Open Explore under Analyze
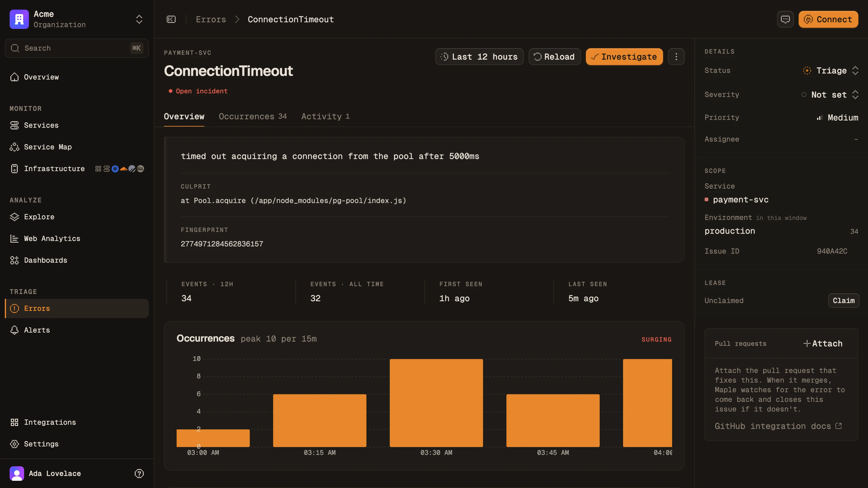 (x=77, y=217)
